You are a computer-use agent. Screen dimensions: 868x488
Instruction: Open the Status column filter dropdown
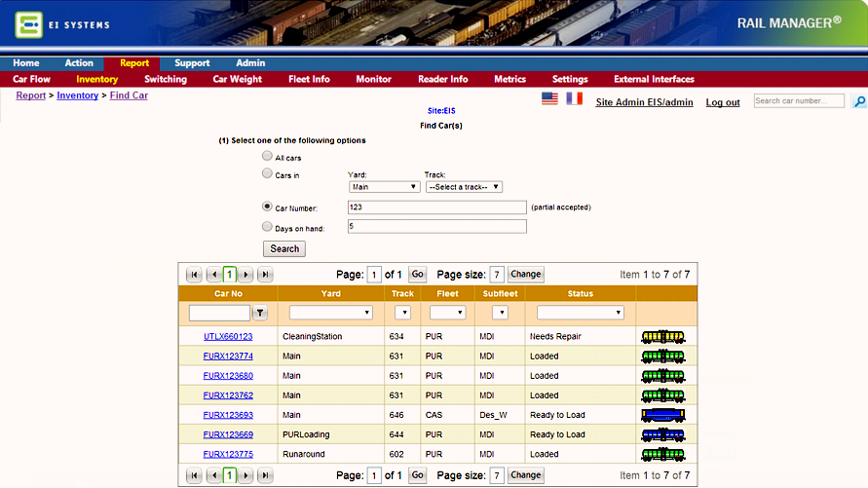coord(581,313)
